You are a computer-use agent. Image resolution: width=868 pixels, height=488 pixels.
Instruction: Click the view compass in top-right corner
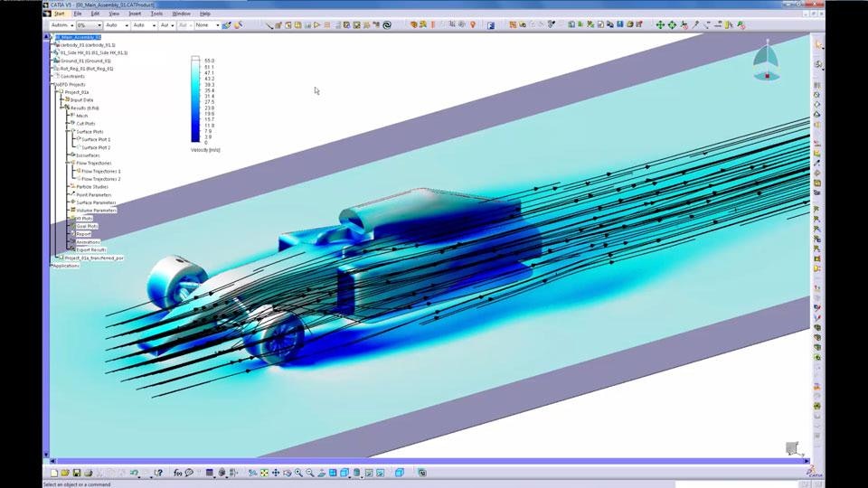pyautogui.click(x=765, y=63)
